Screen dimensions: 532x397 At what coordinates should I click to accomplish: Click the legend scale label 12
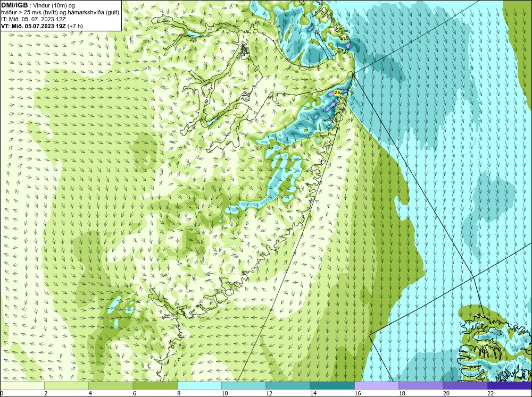pos(269,393)
